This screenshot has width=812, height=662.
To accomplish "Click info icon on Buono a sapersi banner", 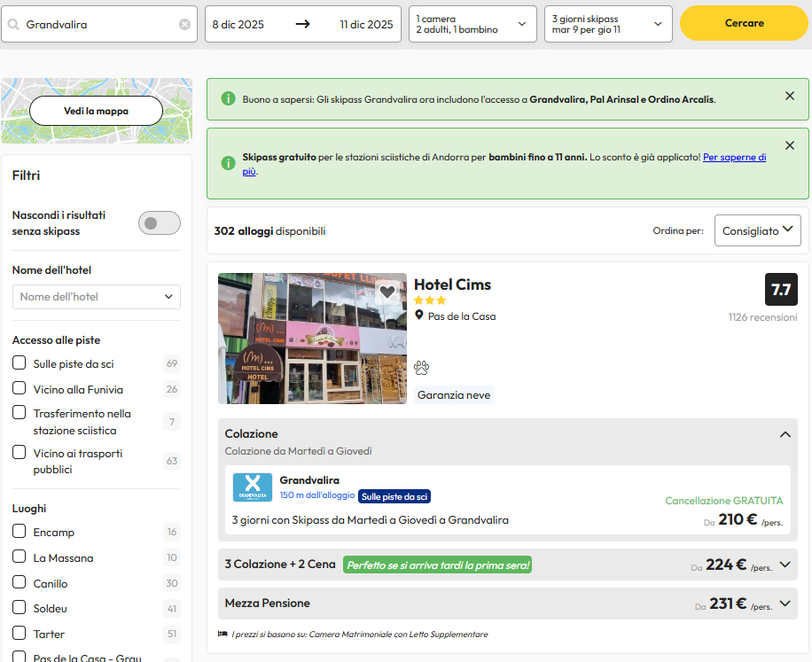I will click(228, 98).
